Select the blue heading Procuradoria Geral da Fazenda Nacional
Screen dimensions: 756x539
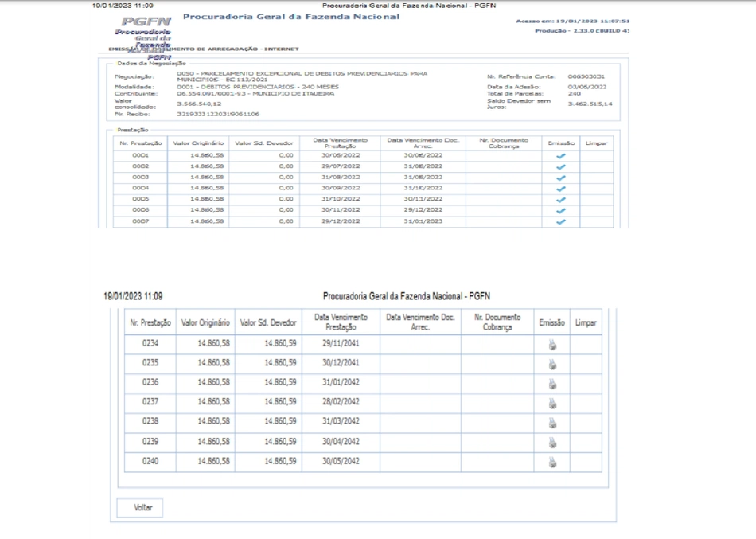click(x=291, y=17)
